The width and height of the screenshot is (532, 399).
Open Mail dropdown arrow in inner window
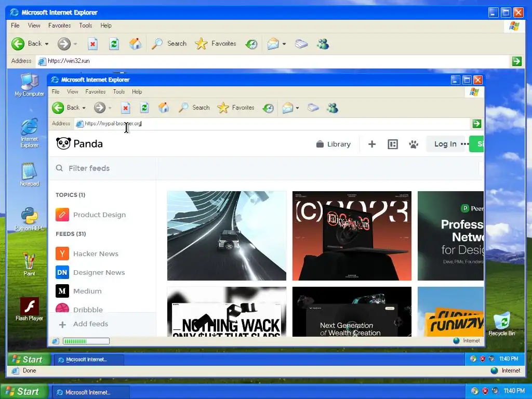point(298,108)
